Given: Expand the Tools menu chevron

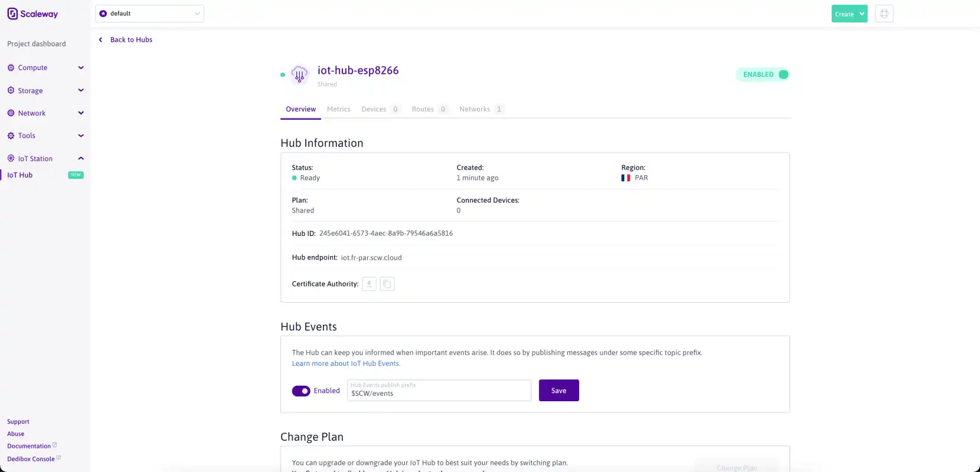Looking at the screenshot, I should coord(81,136).
